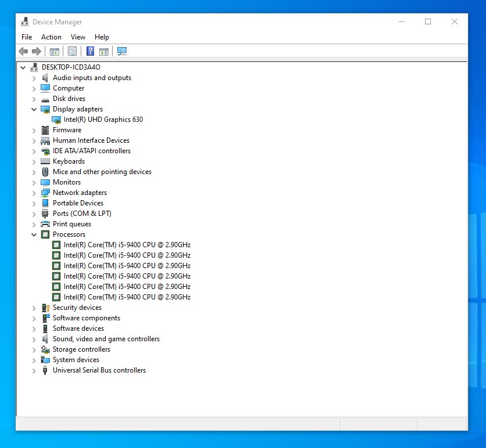Click the IDE ATA/ATAPI controllers label

point(92,151)
